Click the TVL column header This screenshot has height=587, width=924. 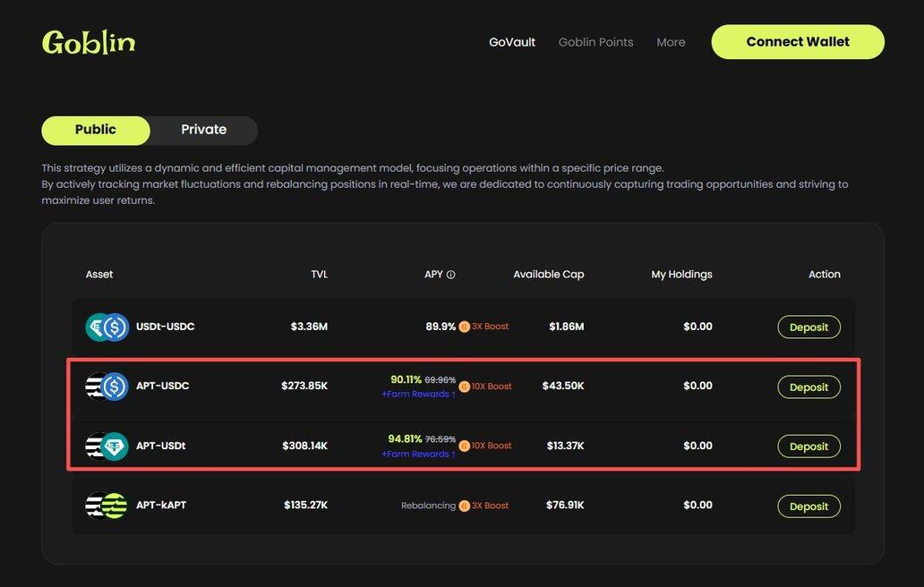319,275
